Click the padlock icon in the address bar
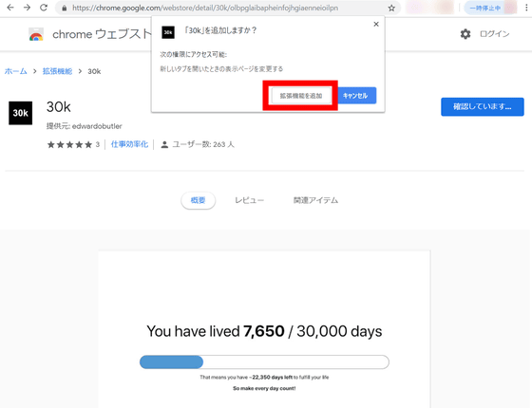Screen dimensions: 532x408 (x=65, y=8)
